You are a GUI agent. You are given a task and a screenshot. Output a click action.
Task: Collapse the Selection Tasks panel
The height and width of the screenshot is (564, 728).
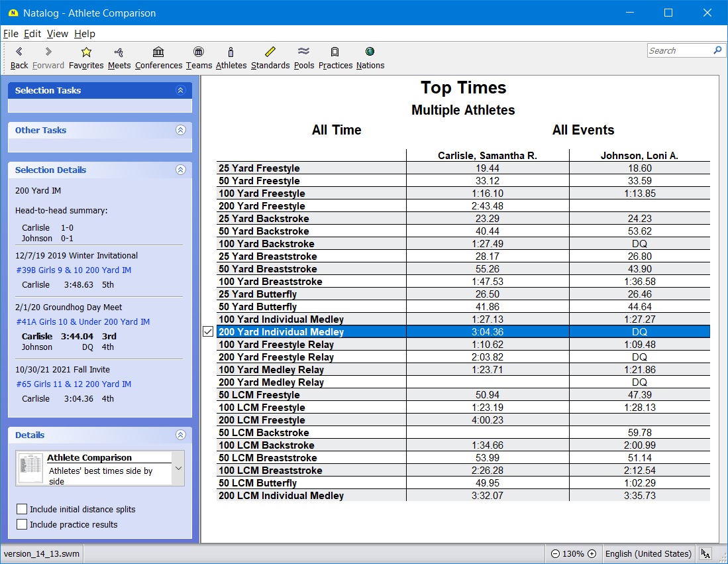click(180, 91)
